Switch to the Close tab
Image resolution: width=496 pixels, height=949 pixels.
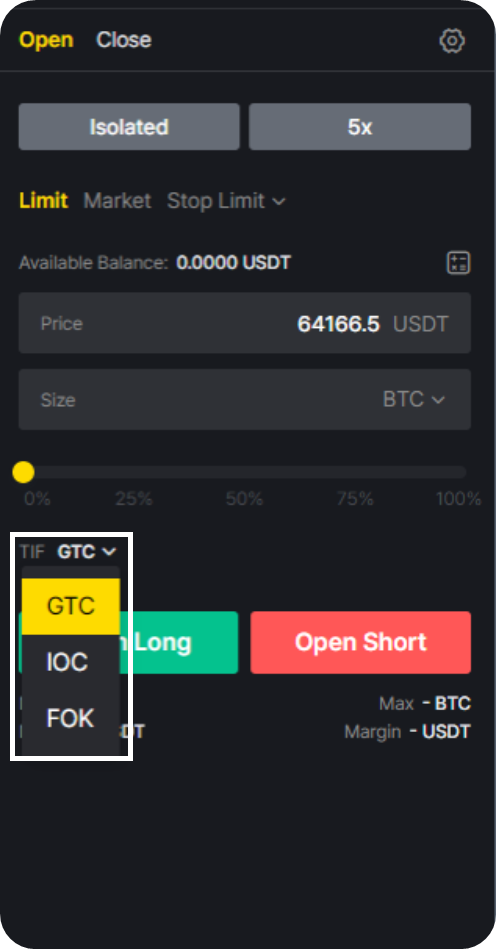[124, 40]
